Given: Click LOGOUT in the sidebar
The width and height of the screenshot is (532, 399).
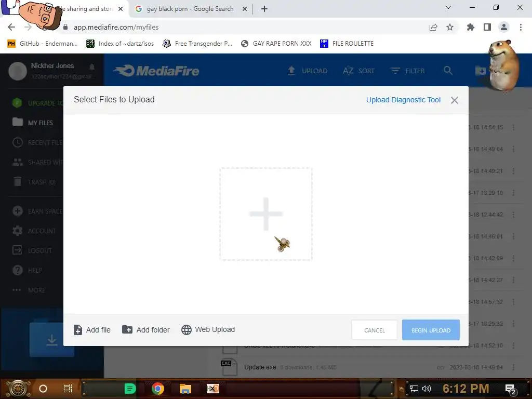Looking at the screenshot, I should (x=32, y=250).
